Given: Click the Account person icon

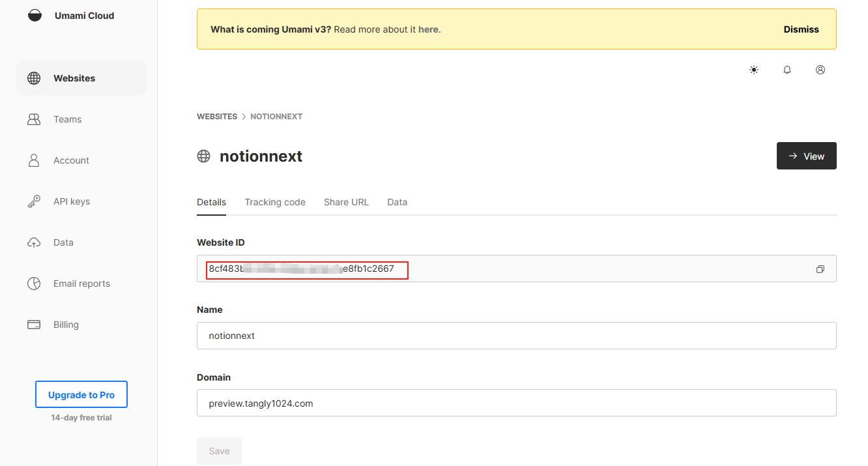Looking at the screenshot, I should [x=34, y=160].
